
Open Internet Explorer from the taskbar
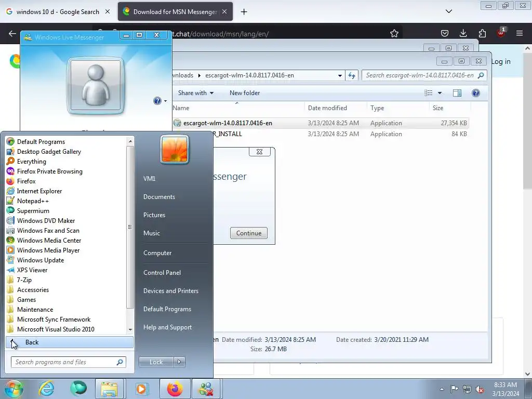click(46, 389)
